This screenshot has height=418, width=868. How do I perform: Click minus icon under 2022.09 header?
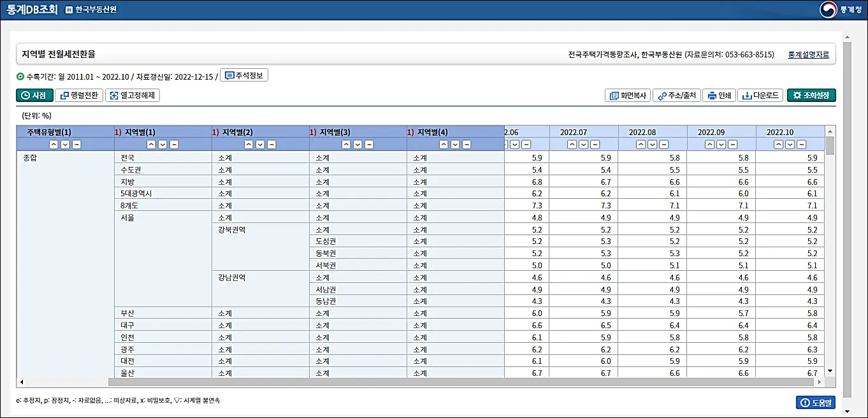click(x=732, y=145)
